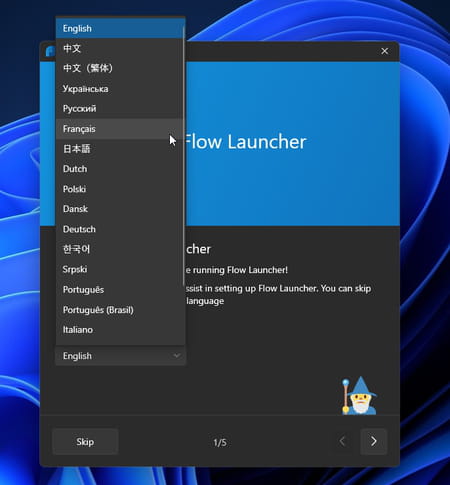
Task: Select Dansk language option
Action: pyautogui.click(x=119, y=209)
